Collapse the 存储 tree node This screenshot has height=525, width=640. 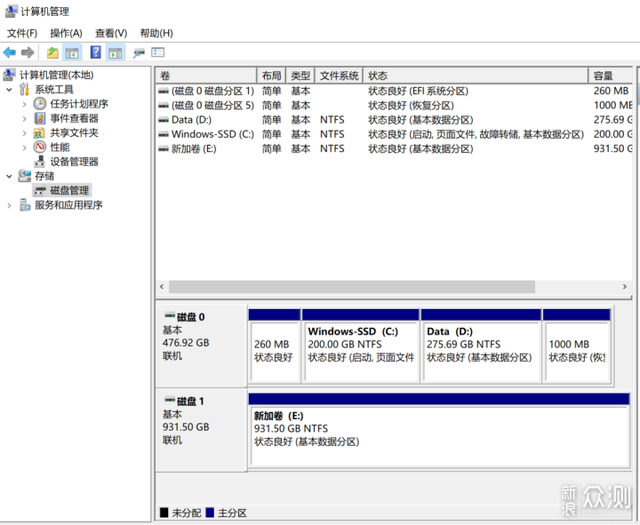click(9, 176)
